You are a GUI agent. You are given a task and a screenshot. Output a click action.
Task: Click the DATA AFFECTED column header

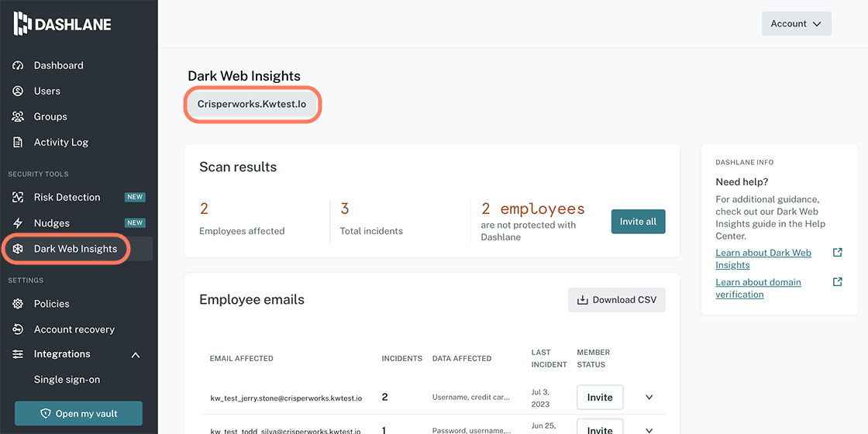coord(462,359)
